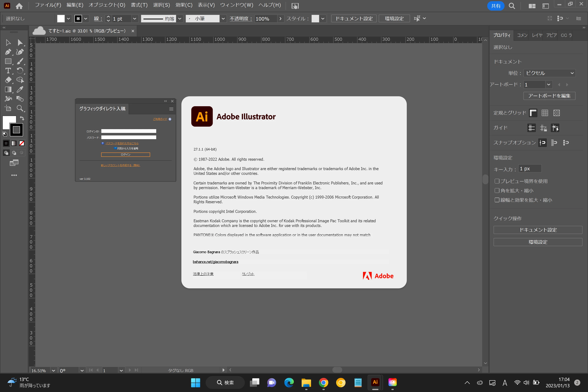588x392 pixels.
Task: Check the 角を拡大・縮小 option
Action: tap(497, 191)
